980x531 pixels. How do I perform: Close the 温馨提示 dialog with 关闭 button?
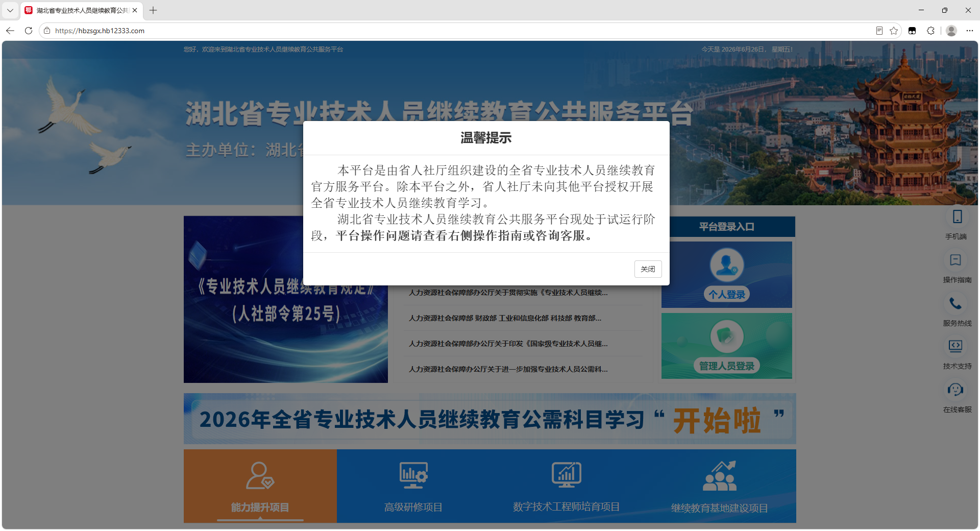pos(648,269)
